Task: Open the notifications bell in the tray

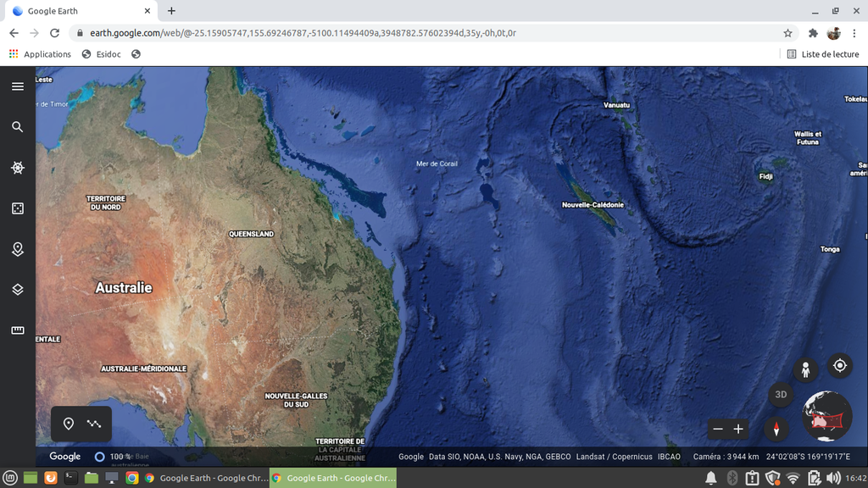Action: (x=711, y=478)
